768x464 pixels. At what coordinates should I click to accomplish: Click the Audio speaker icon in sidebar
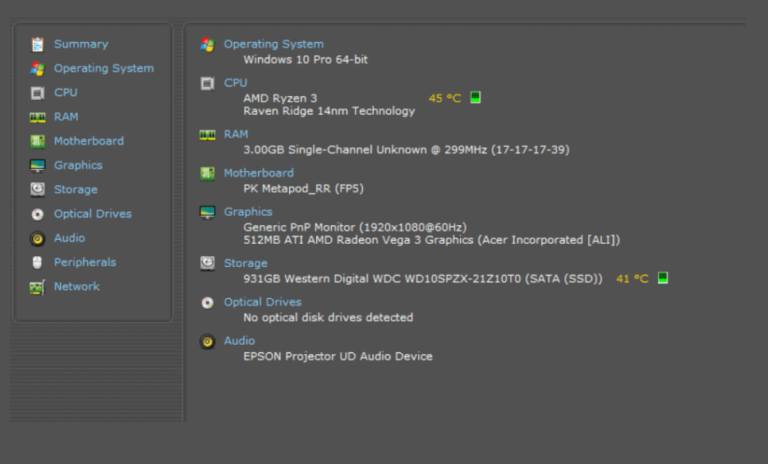pyautogui.click(x=37, y=239)
